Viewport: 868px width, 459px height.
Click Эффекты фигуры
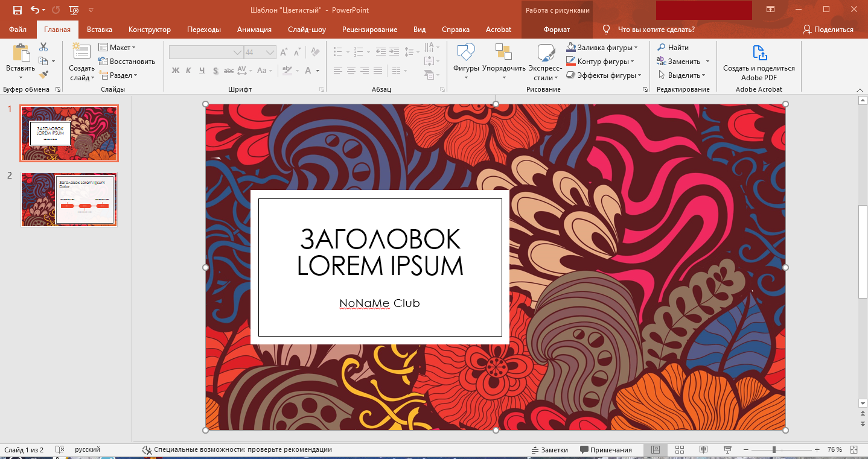(x=604, y=75)
